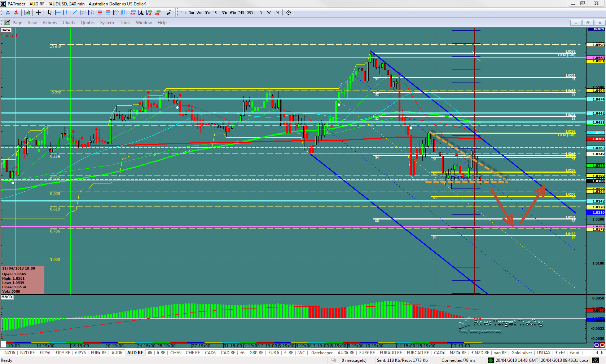Switch to the USDAX page tab

point(544,353)
